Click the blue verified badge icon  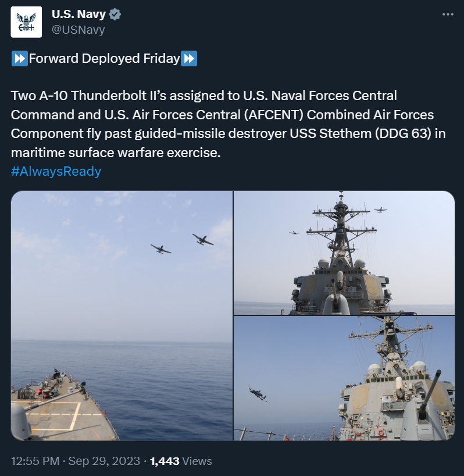(x=115, y=15)
